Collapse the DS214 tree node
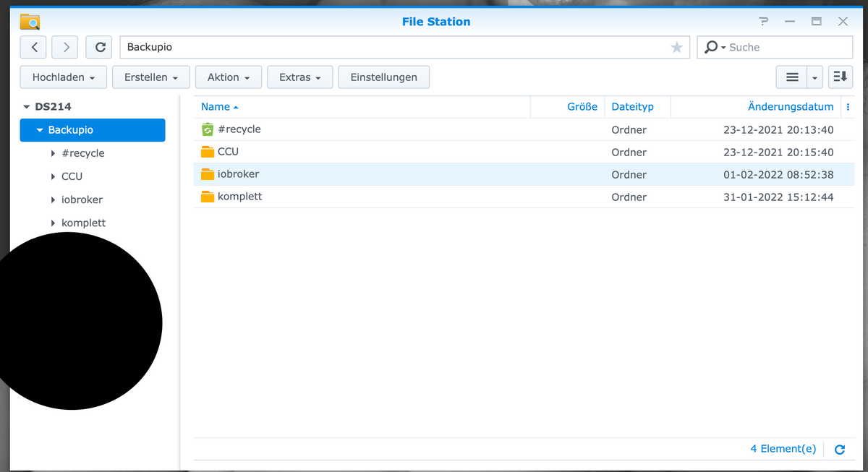Screen dimensions: 868x472 pos(27,107)
